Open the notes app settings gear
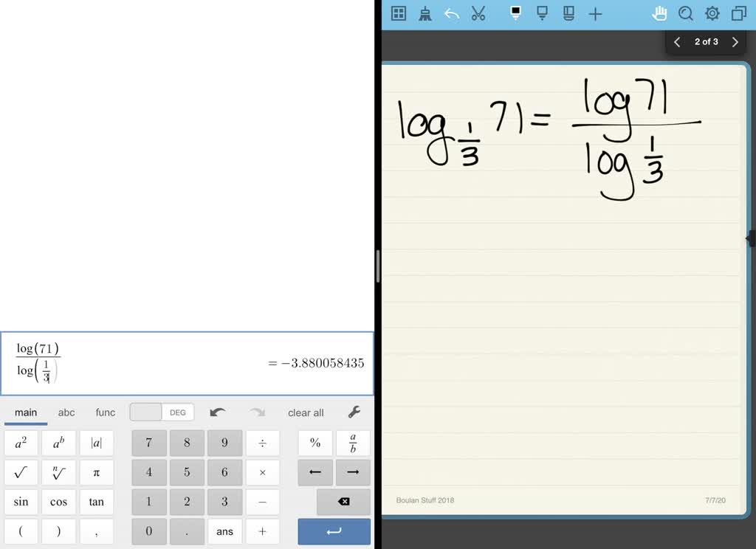This screenshot has width=756, height=549. coord(711,13)
